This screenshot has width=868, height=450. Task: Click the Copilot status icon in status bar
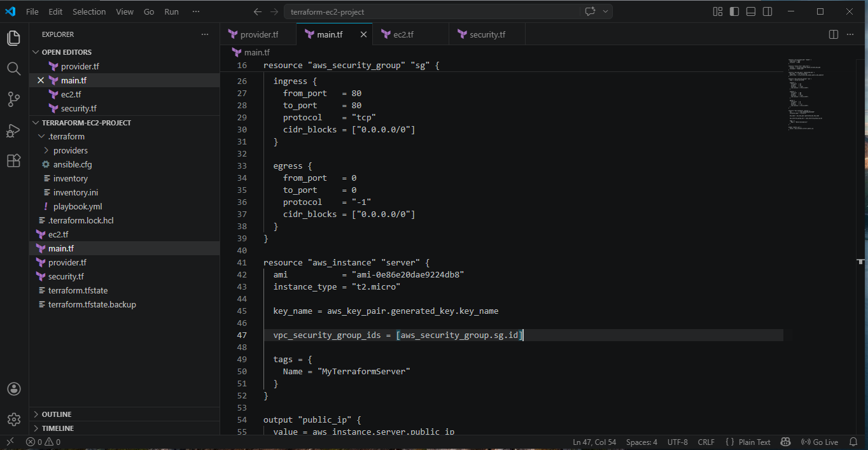[785, 442]
